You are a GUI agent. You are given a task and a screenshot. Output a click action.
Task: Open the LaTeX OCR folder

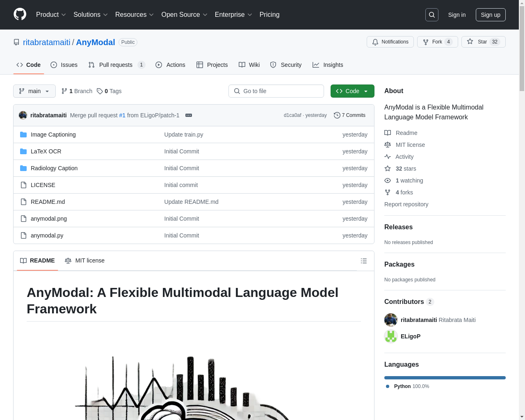[x=46, y=151]
